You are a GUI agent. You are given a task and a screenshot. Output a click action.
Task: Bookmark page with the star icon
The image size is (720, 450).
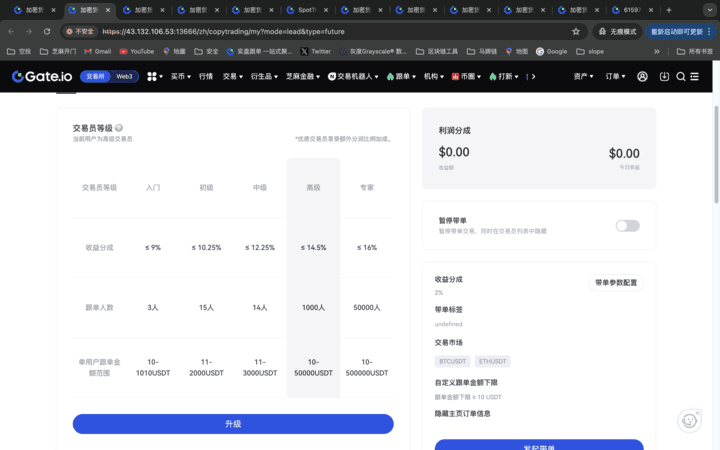(576, 31)
